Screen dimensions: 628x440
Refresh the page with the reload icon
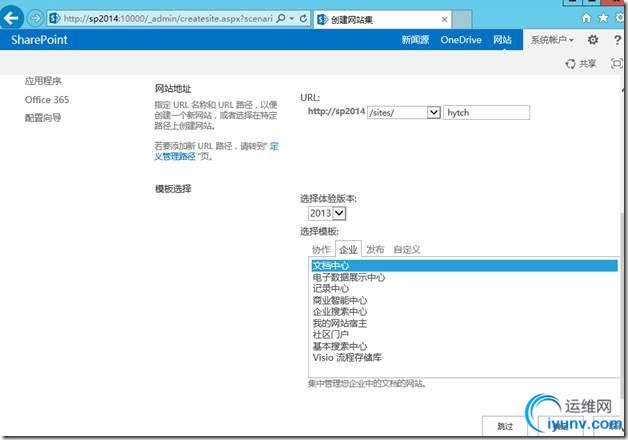click(303, 18)
